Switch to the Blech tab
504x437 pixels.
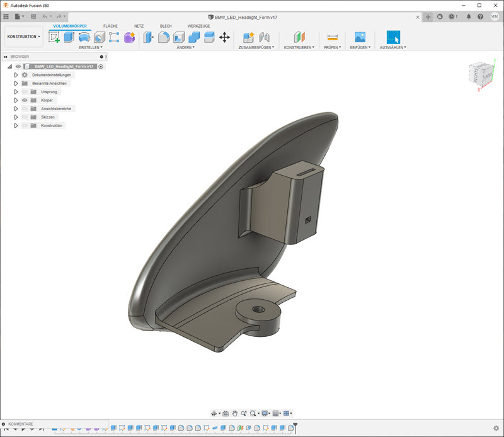click(x=166, y=26)
